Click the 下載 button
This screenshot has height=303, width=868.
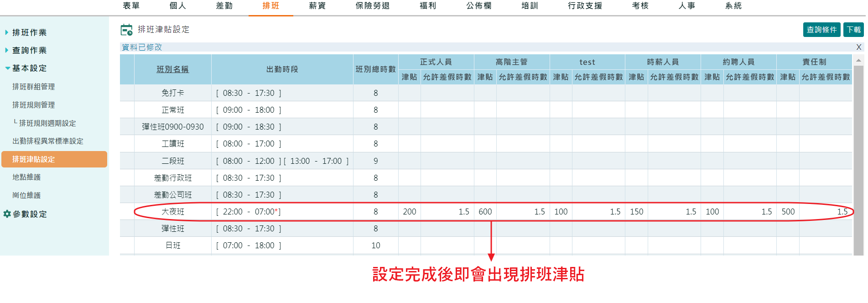click(853, 30)
